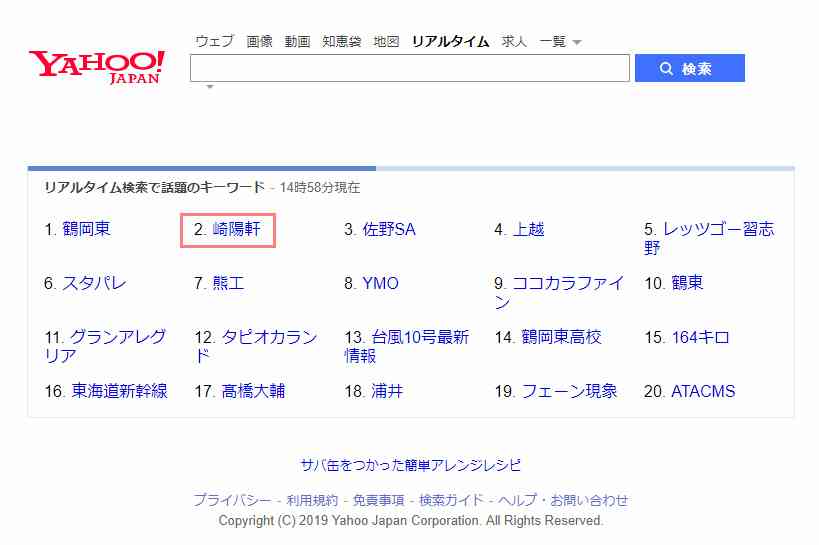Open trending keyword 上越
819x545 pixels.
(x=529, y=229)
